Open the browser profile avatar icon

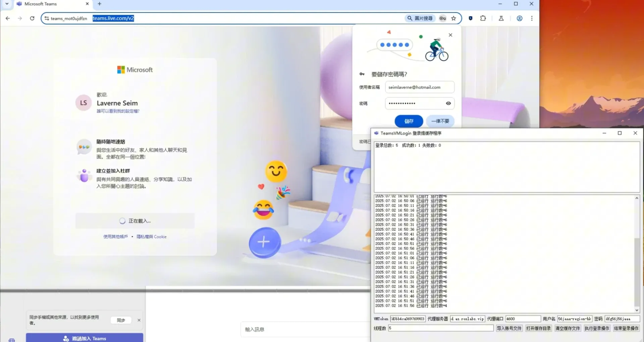[520, 18]
